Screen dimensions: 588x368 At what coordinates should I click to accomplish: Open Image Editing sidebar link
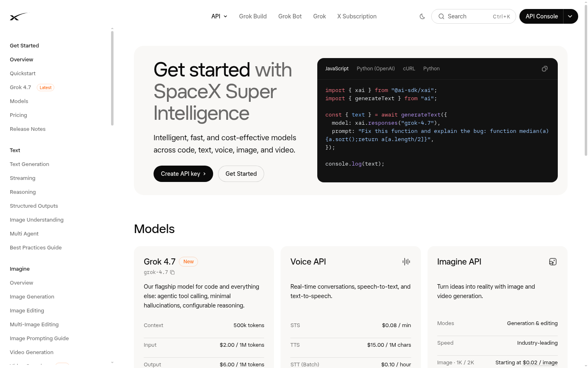pyautogui.click(x=27, y=311)
